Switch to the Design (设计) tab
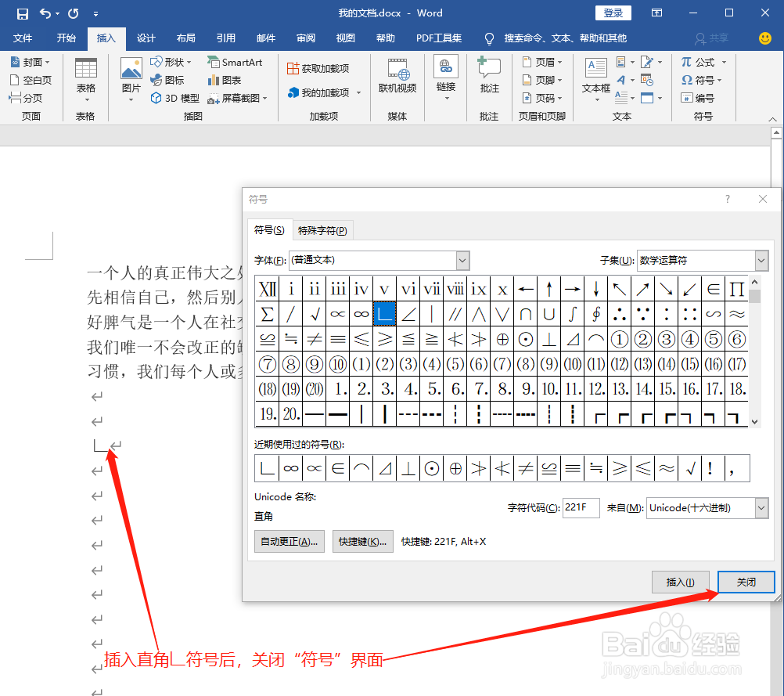 [x=146, y=38]
